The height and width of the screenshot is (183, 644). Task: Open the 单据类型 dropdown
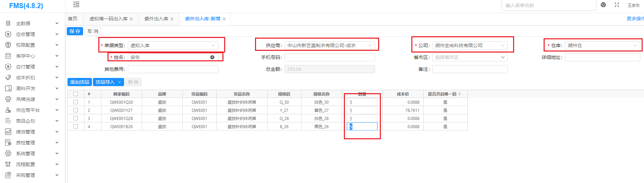click(173, 45)
